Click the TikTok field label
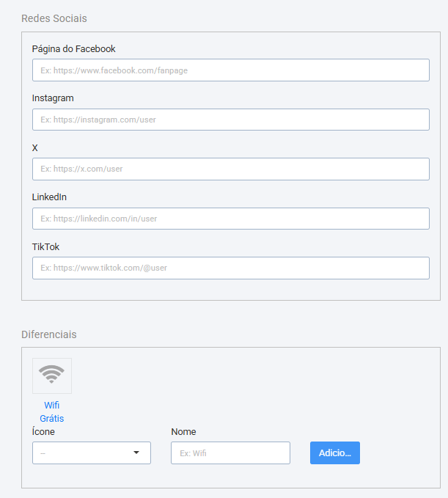The image size is (448, 498). (x=45, y=246)
